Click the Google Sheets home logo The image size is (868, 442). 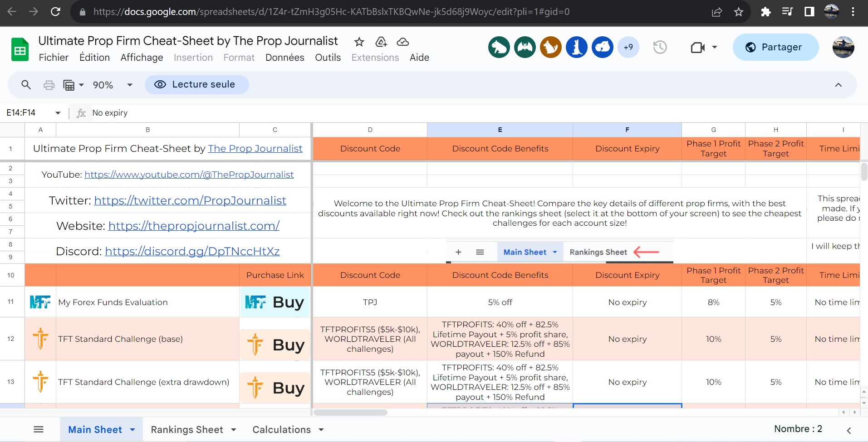pyautogui.click(x=20, y=49)
